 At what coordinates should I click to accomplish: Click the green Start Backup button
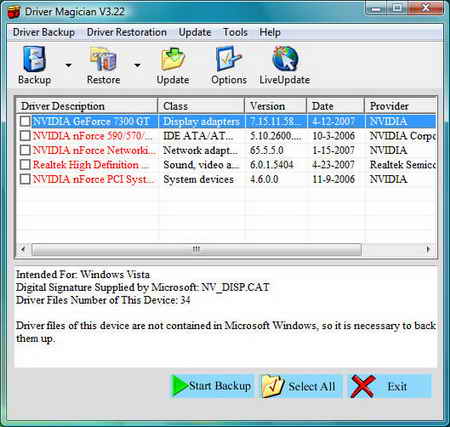click(211, 386)
